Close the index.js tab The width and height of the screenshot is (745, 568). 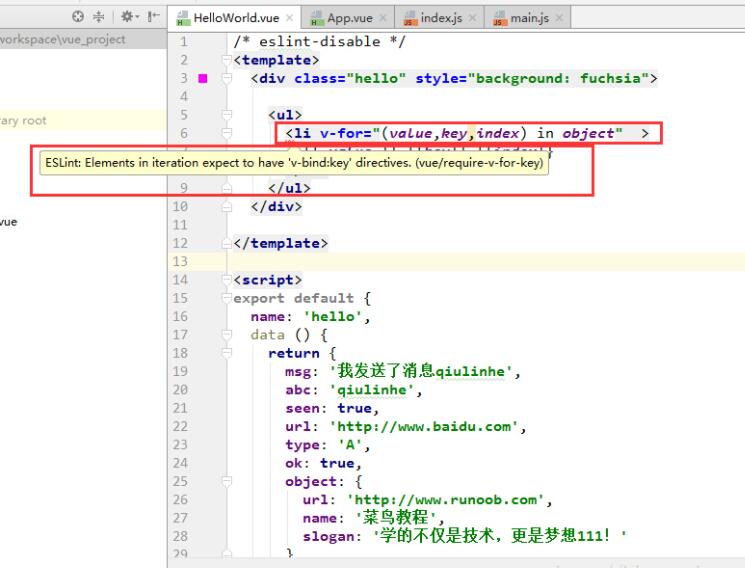pyautogui.click(x=472, y=18)
